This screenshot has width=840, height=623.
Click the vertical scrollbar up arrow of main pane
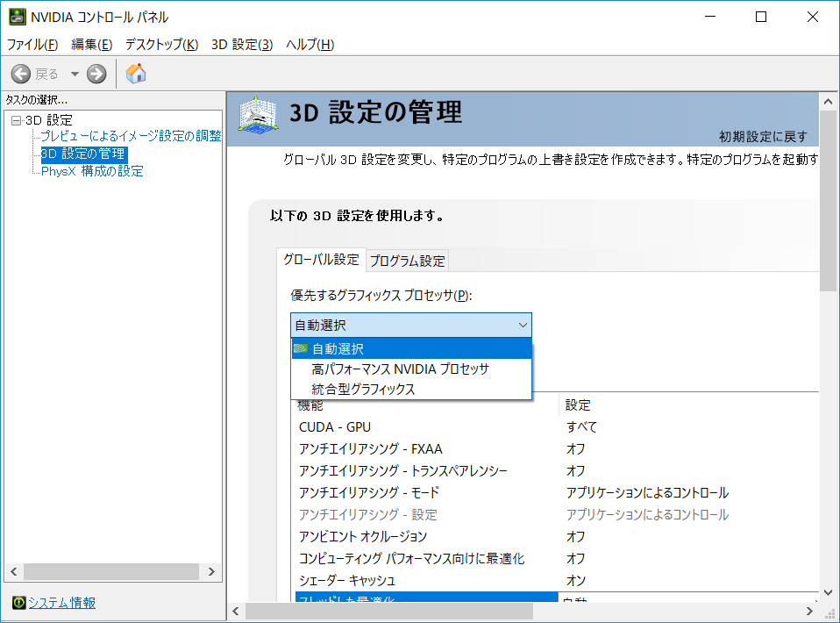tap(829, 101)
